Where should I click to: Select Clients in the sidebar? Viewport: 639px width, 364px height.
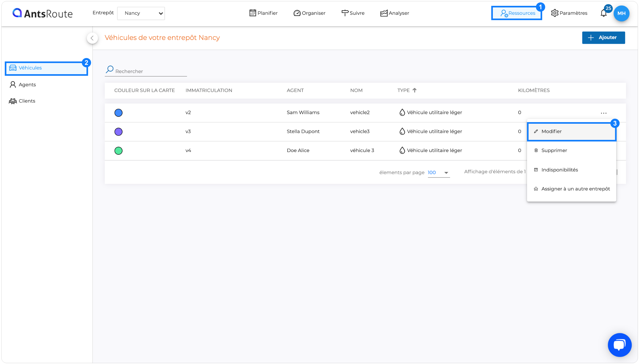[x=22, y=101]
